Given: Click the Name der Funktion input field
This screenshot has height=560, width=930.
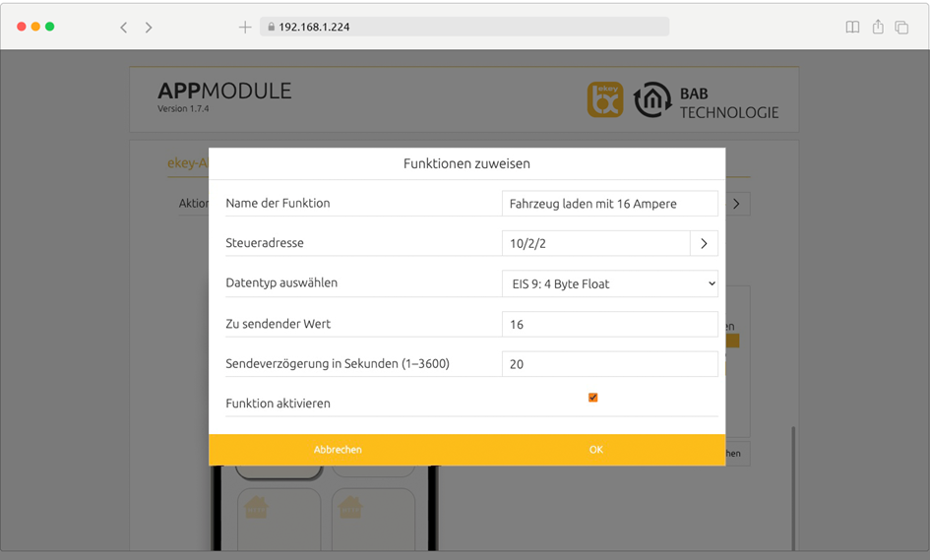Looking at the screenshot, I should click(610, 204).
